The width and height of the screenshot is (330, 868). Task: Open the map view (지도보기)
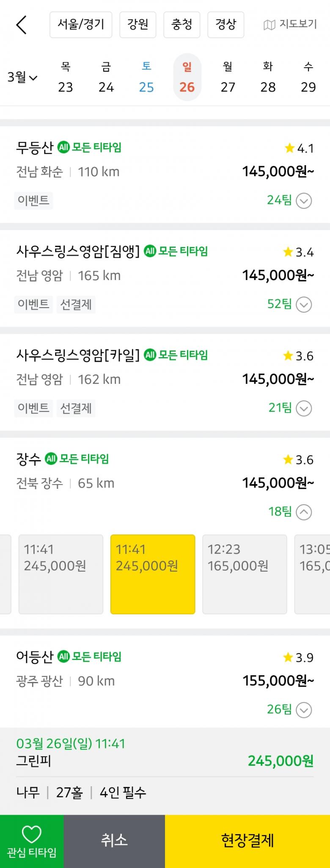click(290, 25)
